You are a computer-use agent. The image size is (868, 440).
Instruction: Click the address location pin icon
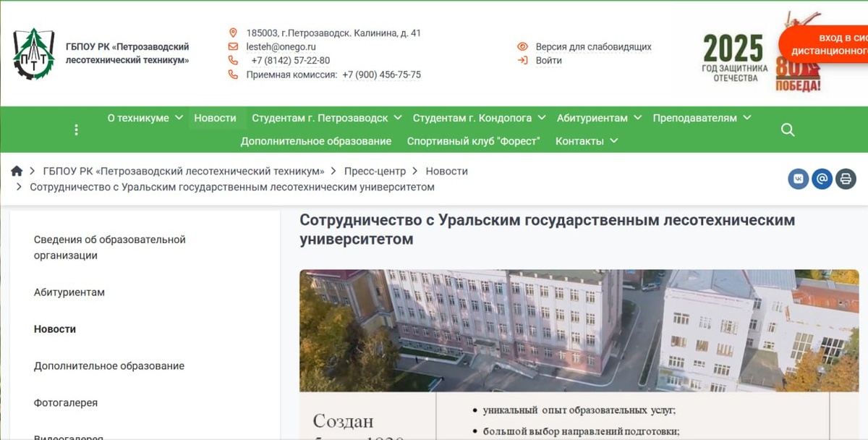click(x=233, y=33)
